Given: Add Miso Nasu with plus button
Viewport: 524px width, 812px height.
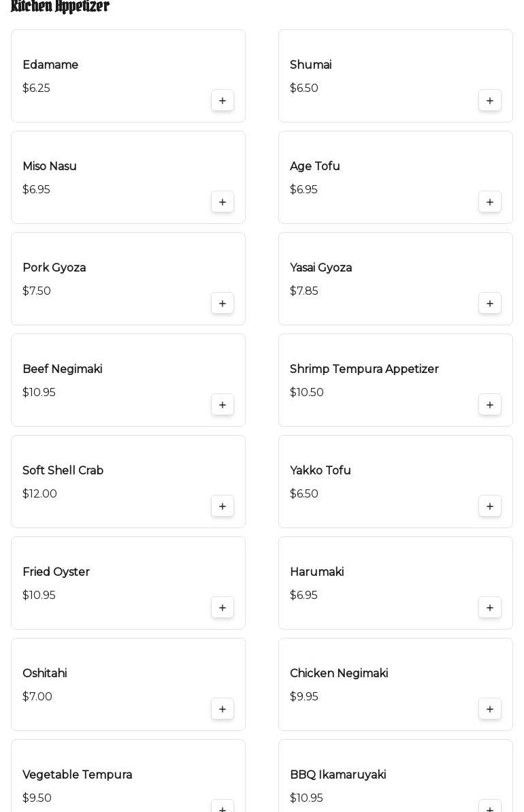Looking at the screenshot, I should pos(223,202).
